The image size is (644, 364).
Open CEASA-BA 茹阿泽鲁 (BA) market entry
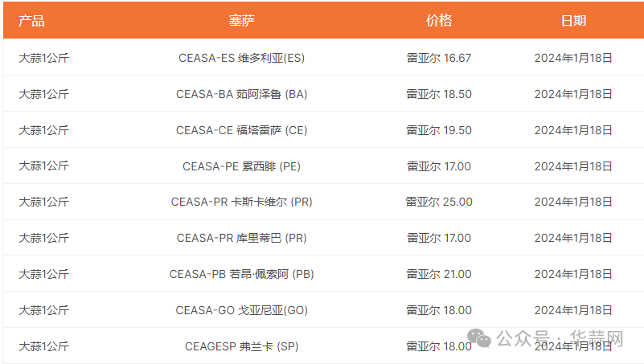point(241,94)
